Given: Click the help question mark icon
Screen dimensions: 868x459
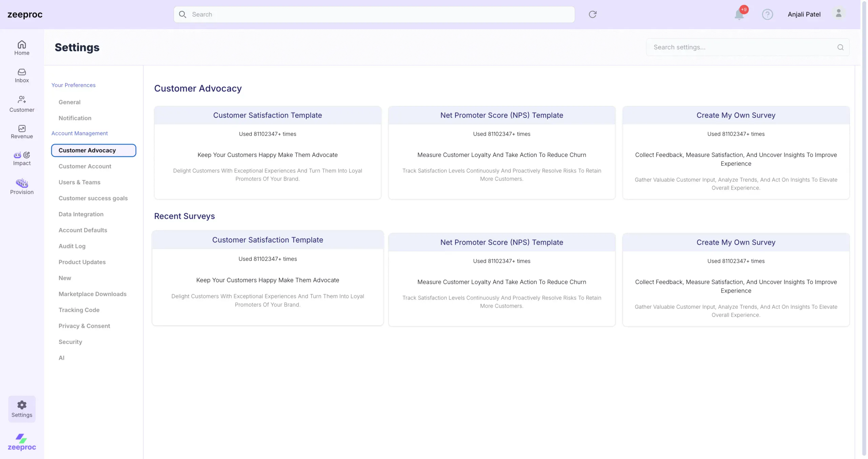Looking at the screenshot, I should tap(767, 14).
